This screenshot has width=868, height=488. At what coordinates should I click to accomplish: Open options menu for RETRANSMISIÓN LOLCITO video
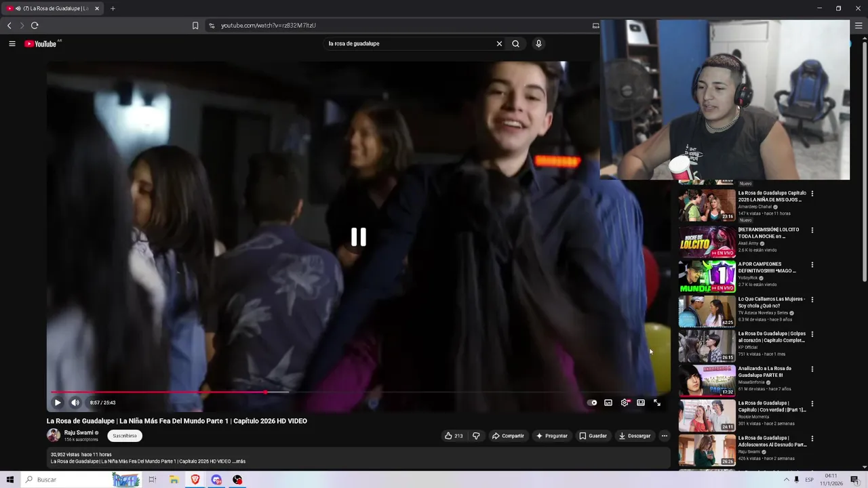tap(812, 230)
